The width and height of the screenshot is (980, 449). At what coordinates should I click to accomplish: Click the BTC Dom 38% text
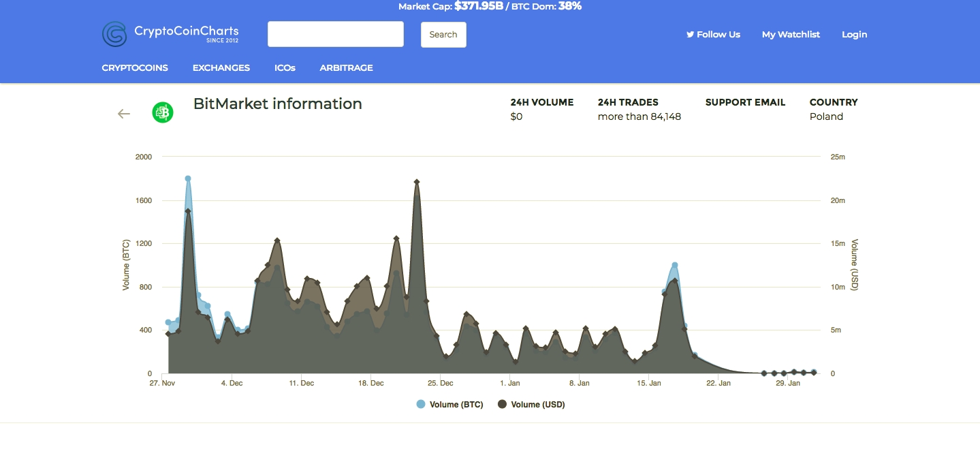[x=547, y=6]
